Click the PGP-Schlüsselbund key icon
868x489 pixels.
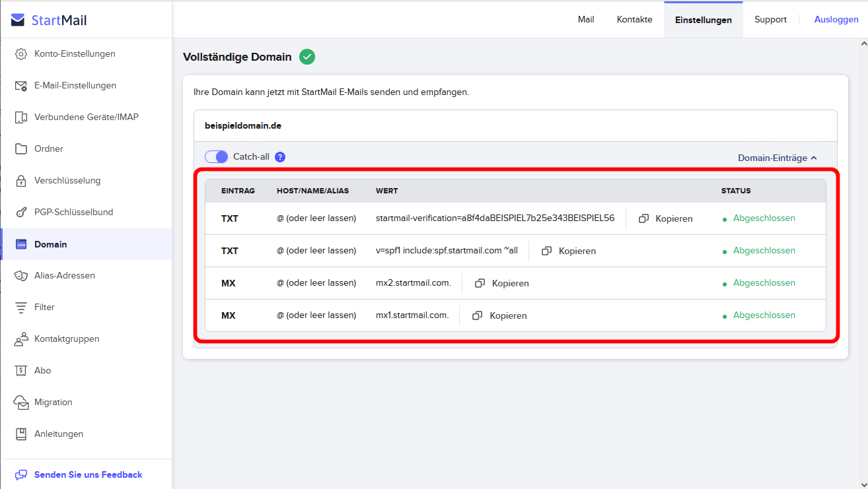pos(21,212)
